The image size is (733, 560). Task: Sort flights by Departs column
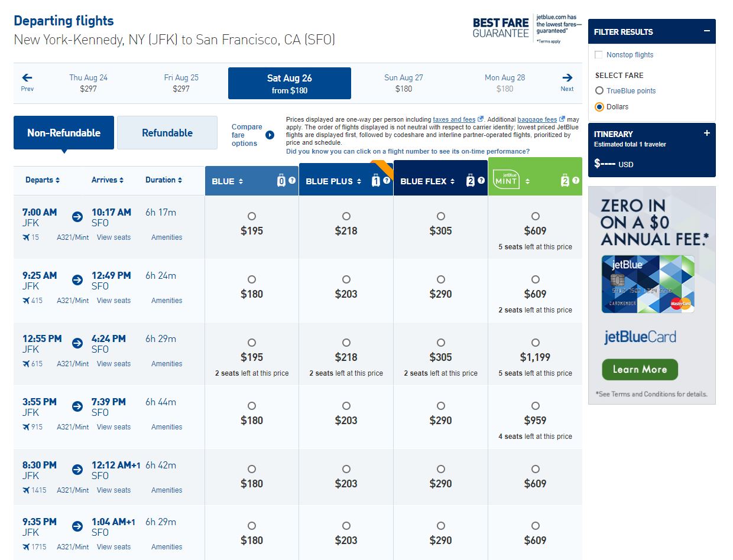[43, 180]
